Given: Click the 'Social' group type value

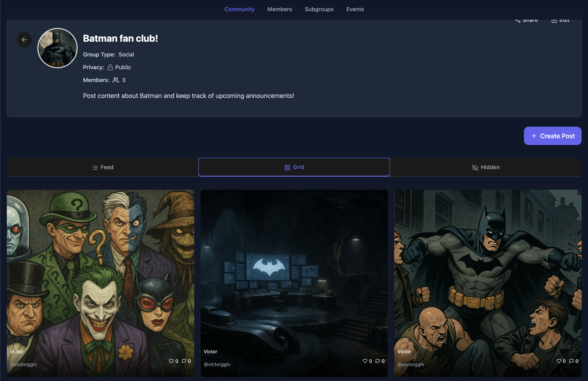Looking at the screenshot, I should point(126,54).
